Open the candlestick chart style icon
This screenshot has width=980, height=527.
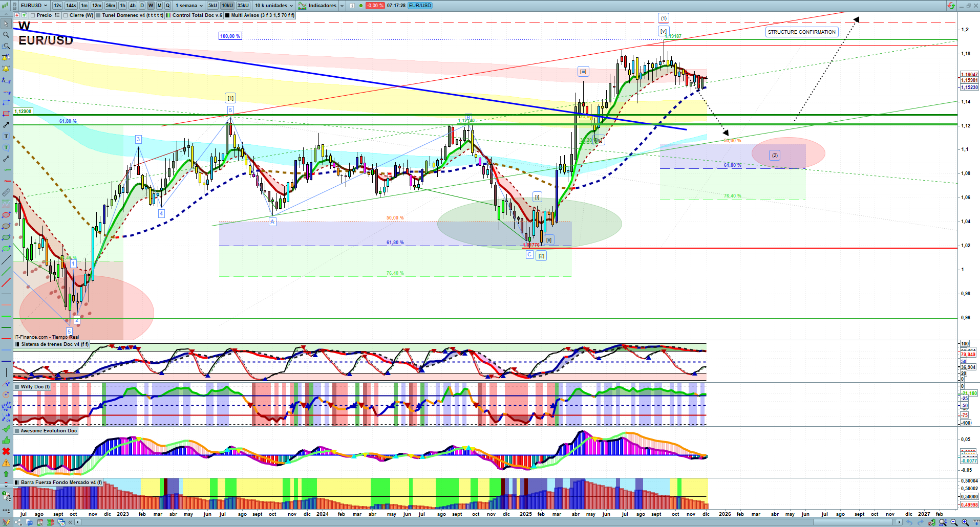click(x=6, y=6)
